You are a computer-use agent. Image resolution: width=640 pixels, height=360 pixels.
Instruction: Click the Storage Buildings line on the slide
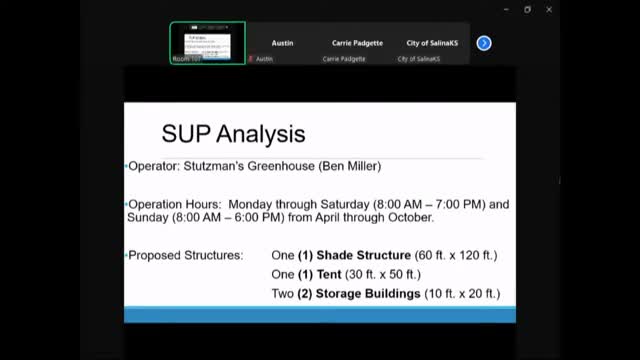pos(386,293)
